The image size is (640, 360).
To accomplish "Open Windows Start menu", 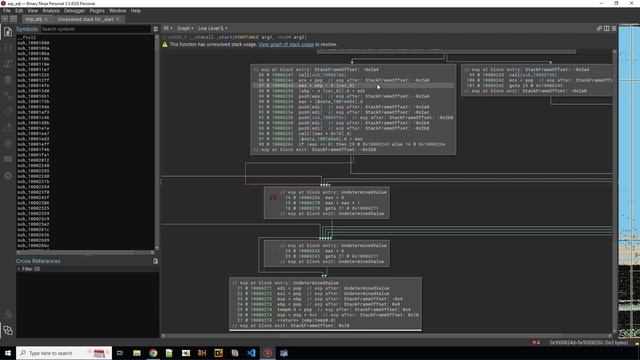I will coord(8,353).
